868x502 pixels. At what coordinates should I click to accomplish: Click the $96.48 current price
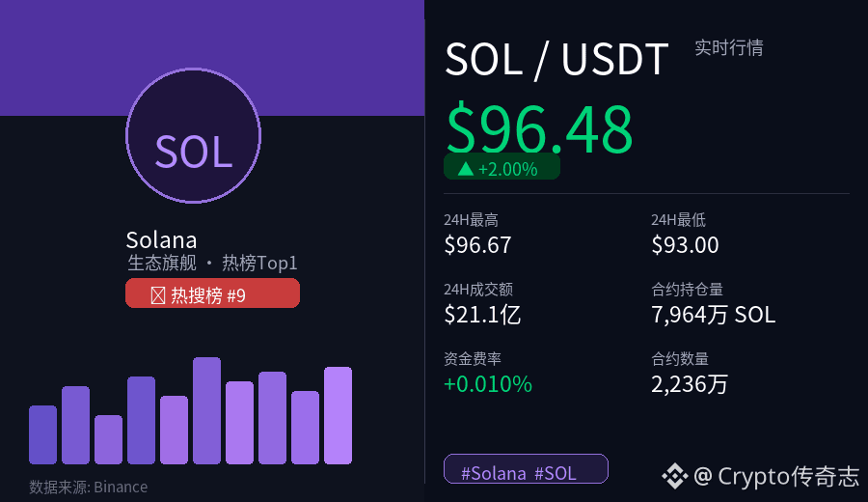[x=540, y=128]
